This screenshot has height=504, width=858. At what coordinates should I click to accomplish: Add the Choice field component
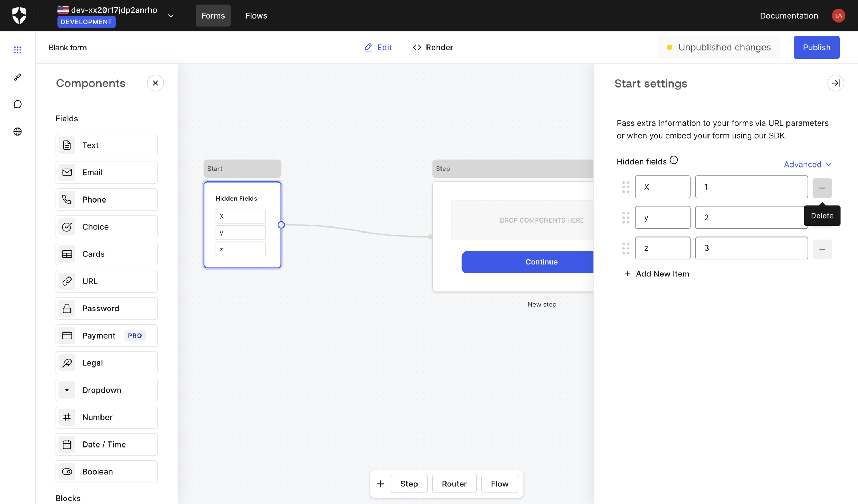(x=107, y=226)
